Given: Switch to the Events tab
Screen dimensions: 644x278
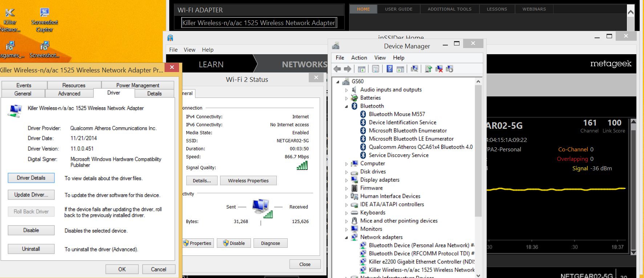Looking at the screenshot, I should 24,85.
